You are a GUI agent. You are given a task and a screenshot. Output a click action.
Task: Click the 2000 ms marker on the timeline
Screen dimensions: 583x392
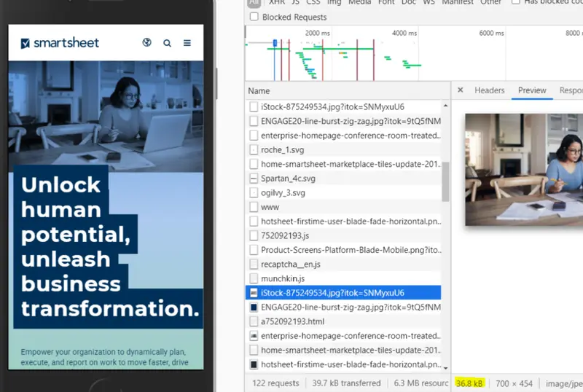[x=316, y=34]
